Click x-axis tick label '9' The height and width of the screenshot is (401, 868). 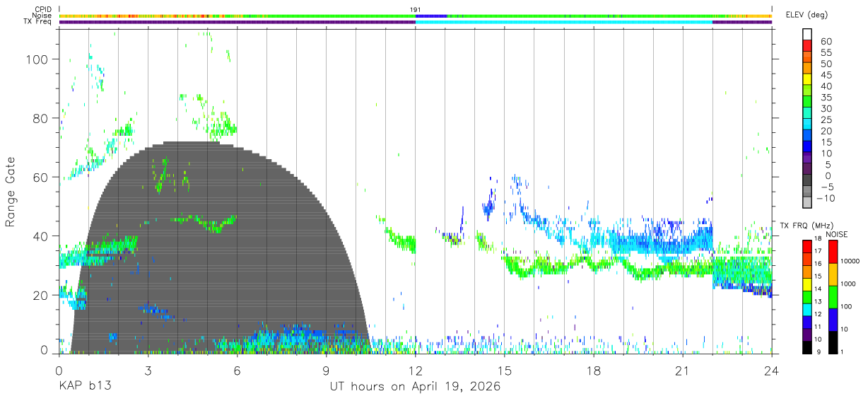coord(327,371)
